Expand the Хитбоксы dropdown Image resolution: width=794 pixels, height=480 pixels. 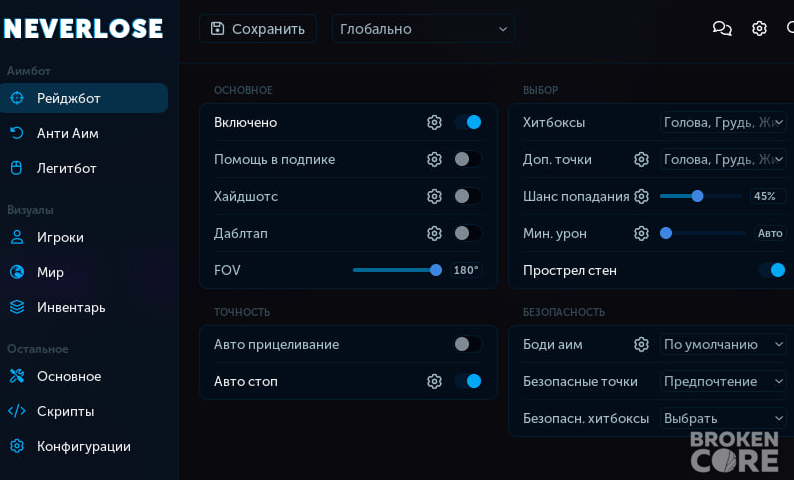pos(723,122)
